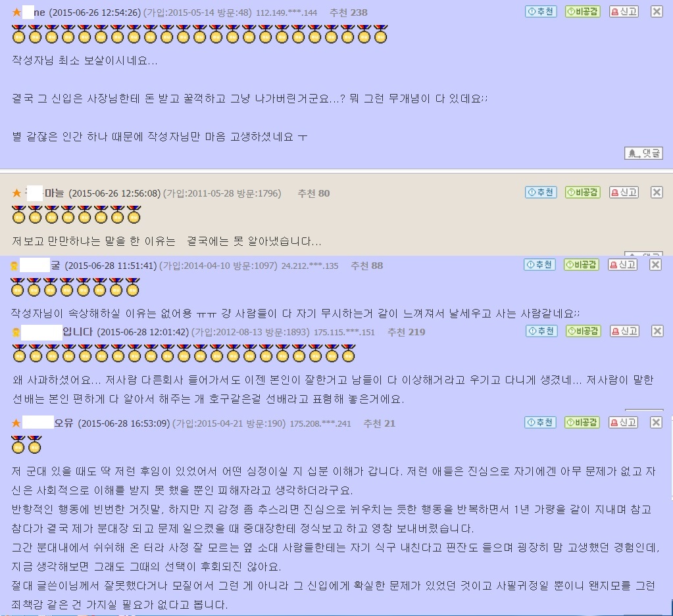
Task: Click the star icon before 'ne' username
Action: pyautogui.click(x=16, y=12)
